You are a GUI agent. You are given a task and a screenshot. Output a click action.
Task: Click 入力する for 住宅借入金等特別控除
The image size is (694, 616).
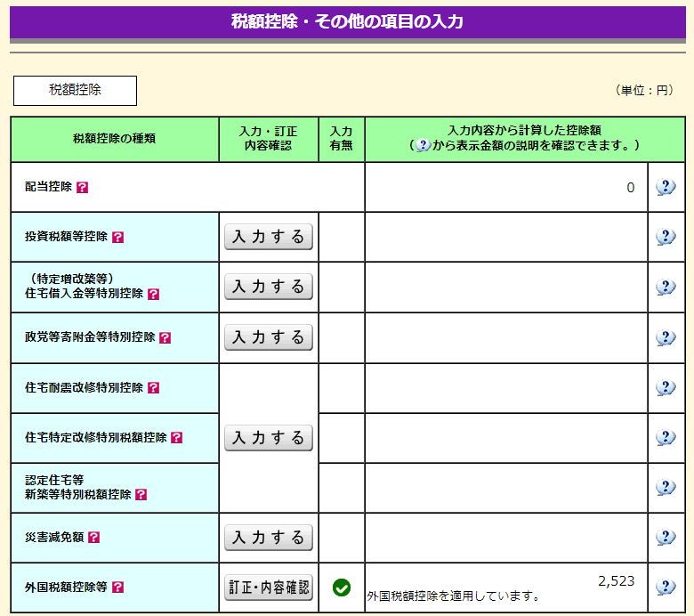269,287
